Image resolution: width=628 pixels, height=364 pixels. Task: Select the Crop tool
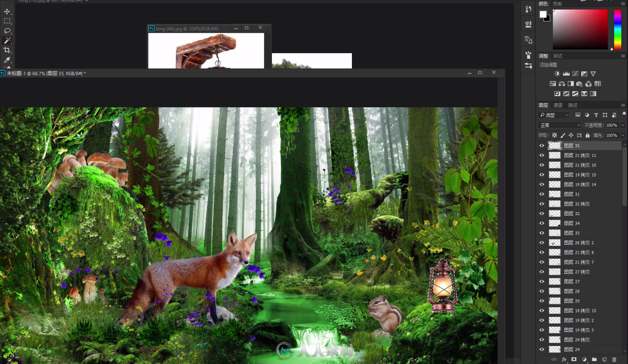click(x=7, y=50)
